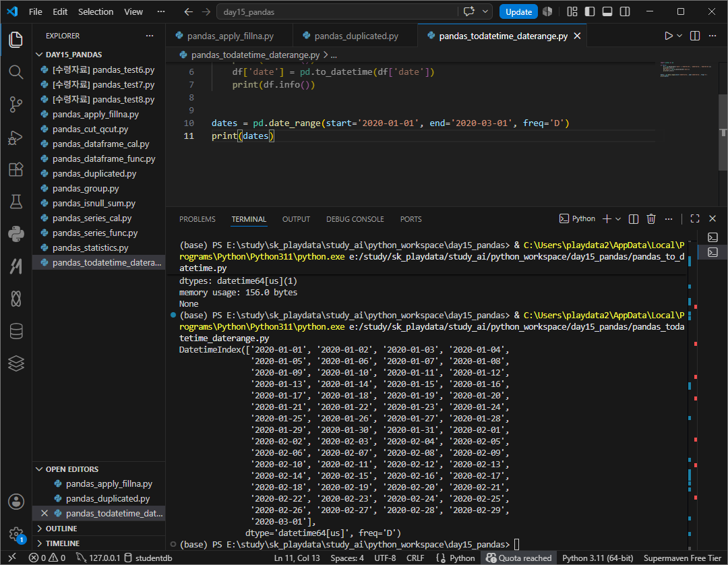The image size is (728, 565).
Task: Open the Accounts menu
Action: point(16,502)
